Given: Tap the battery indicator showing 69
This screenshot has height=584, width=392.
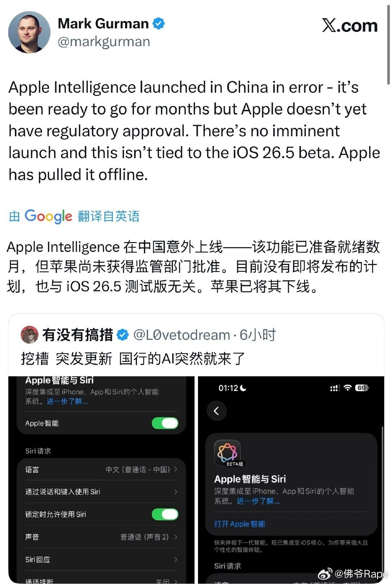Looking at the screenshot, I should pyautogui.click(x=361, y=388).
